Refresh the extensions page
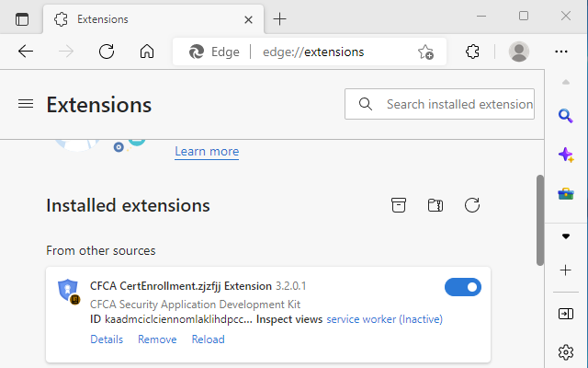Image resolution: width=588 pixels, height=368 pixels. (107, 52)
